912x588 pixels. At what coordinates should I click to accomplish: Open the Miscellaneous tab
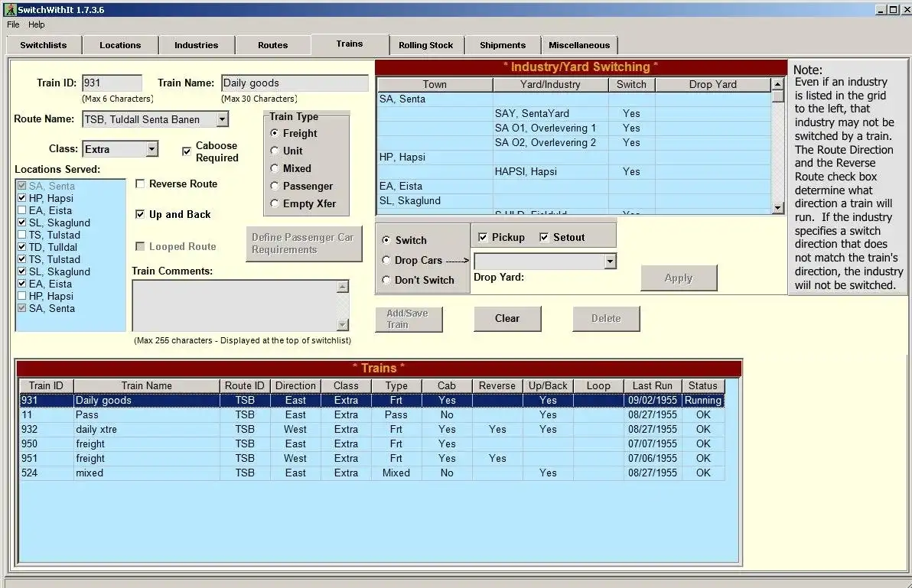click(579, 44)
